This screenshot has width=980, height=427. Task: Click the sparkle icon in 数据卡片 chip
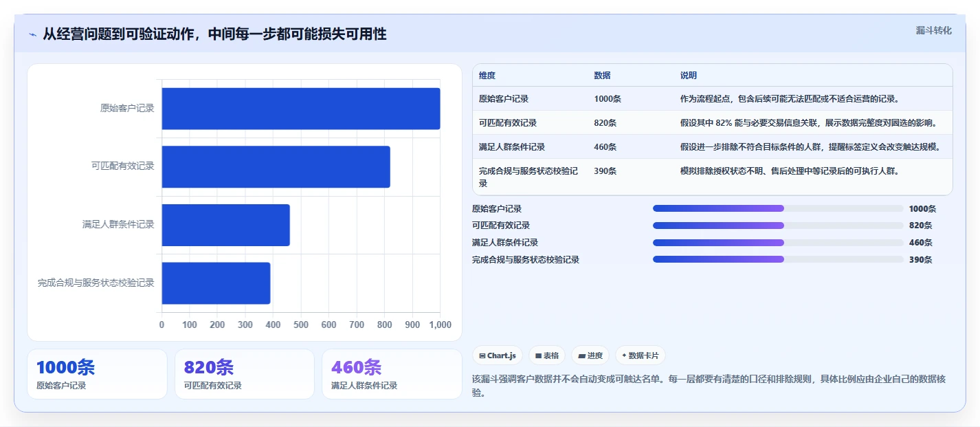pos(624,356)
